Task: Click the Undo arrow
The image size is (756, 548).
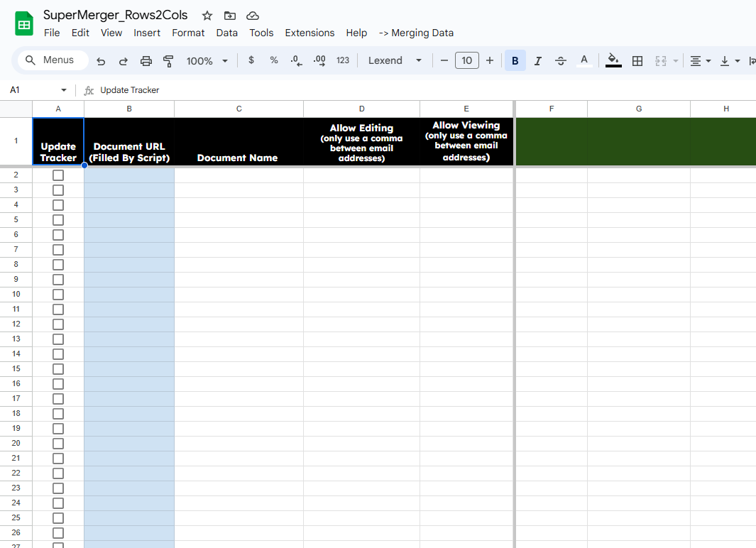Action: point(101,61)
